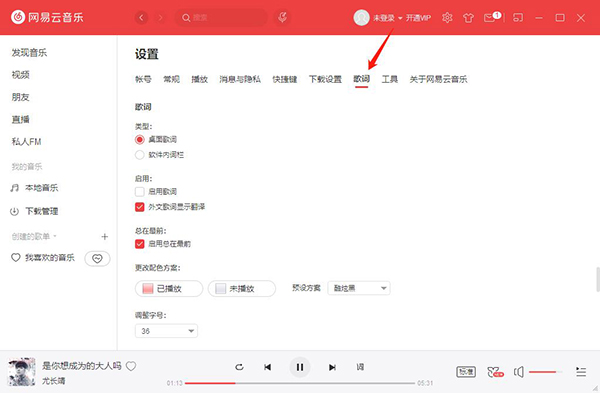Viewport: 600px width, 393px height.
Task: Switch to 播放 settings tab
Action: click(199, 79)
